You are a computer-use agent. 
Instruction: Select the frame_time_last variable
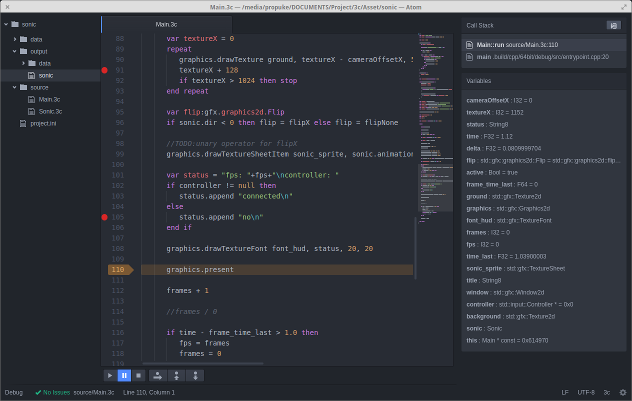coord(544,185)
